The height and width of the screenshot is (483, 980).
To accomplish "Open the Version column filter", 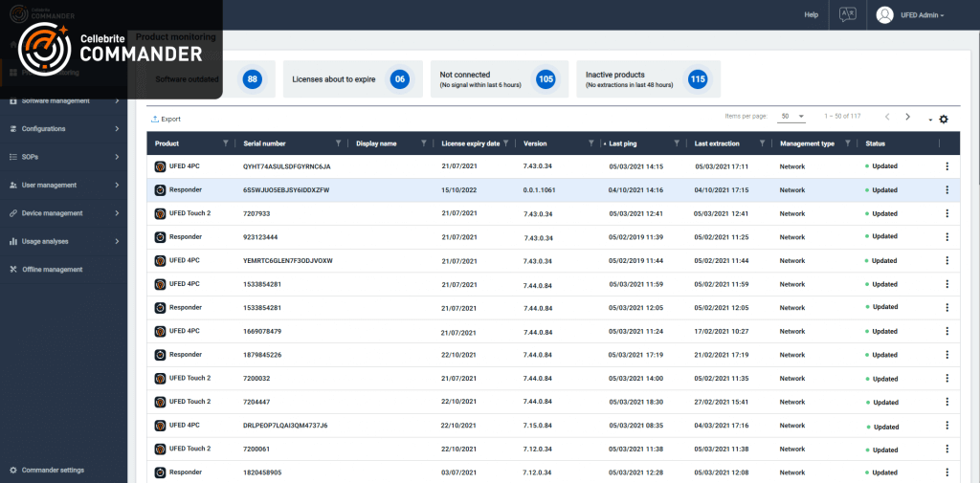I will point(591,143).
